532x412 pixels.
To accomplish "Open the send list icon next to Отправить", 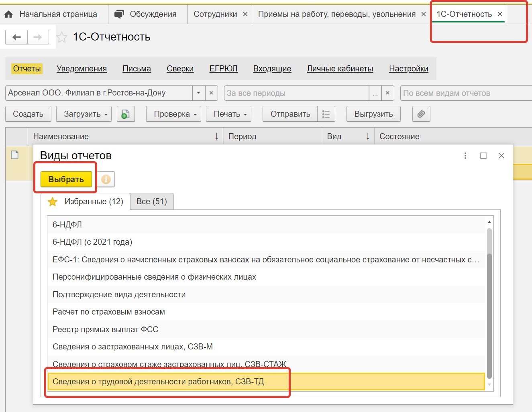I will 326,114.
